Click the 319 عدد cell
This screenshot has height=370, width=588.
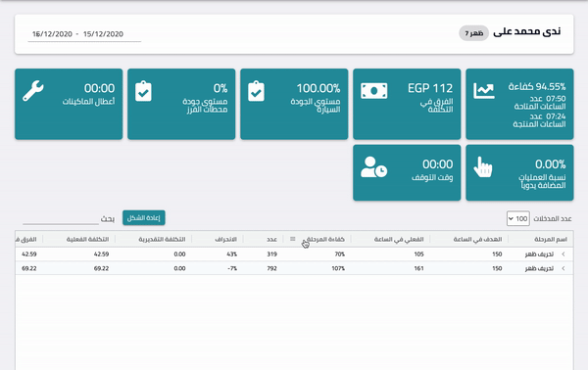[x=271, y=254]
